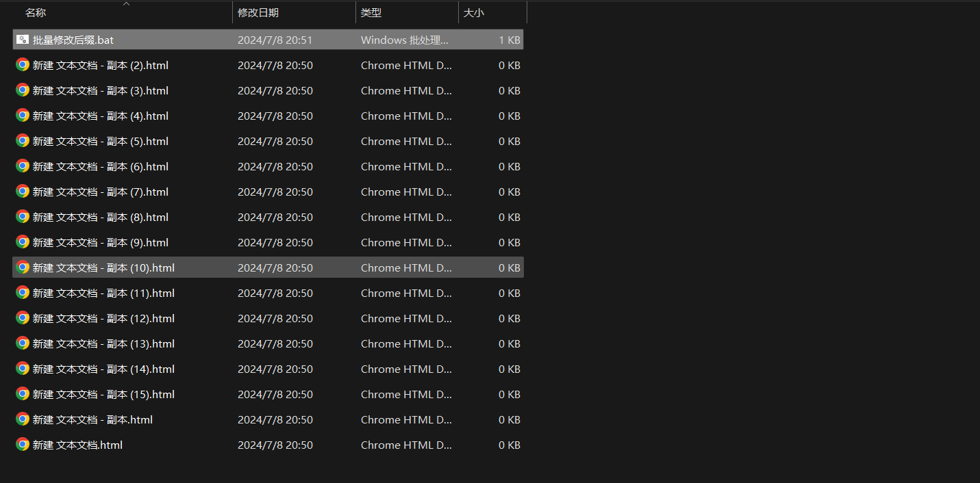The image size is (980, 483).
Task: Click Chrome icon of 新建 文本文档 - 副本 (14).html
Action: point(23,369)
